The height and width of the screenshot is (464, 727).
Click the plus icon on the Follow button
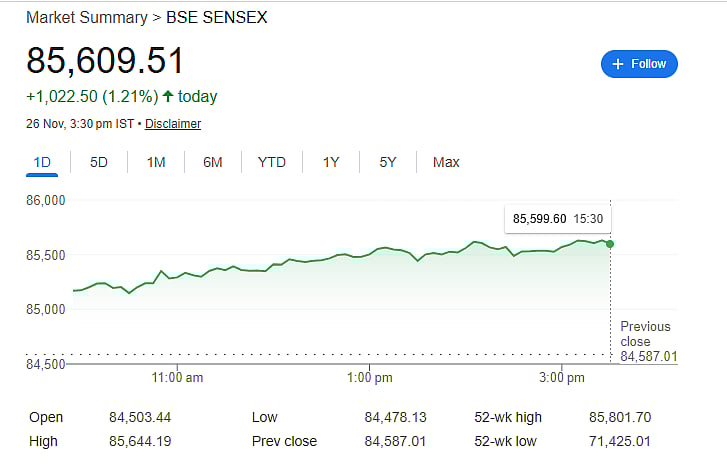coord(616,64)
